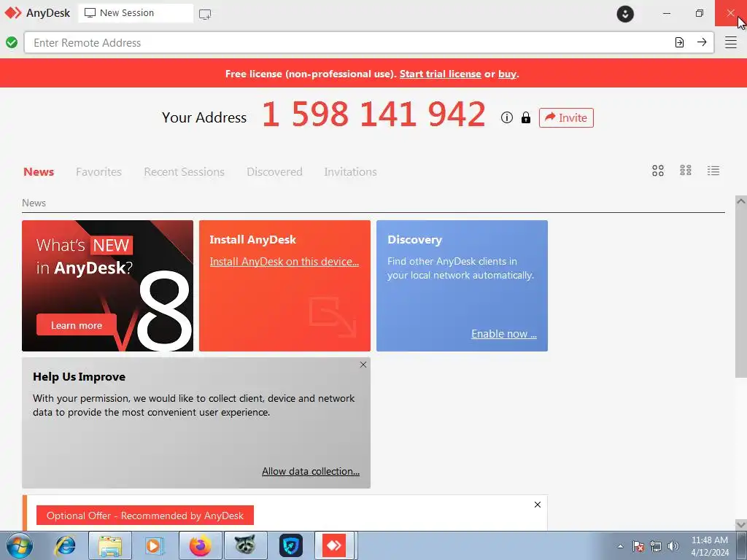
Task: Click the What's NEW in AnyDesk tile
Action: click(x=108, y=286)
